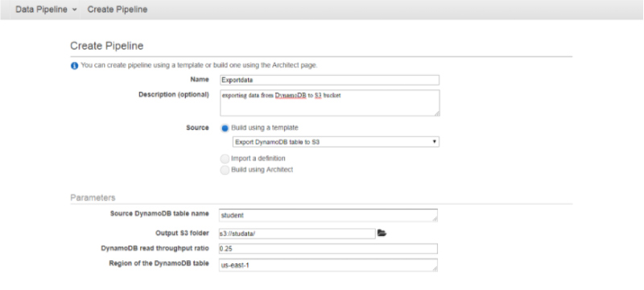
Task: Choose Import a definition radio button
Action: tap(225, 159)
